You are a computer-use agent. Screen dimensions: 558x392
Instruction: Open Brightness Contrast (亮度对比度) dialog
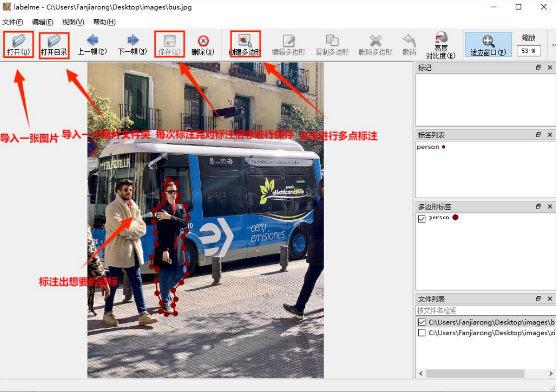[x=441, y=46]
